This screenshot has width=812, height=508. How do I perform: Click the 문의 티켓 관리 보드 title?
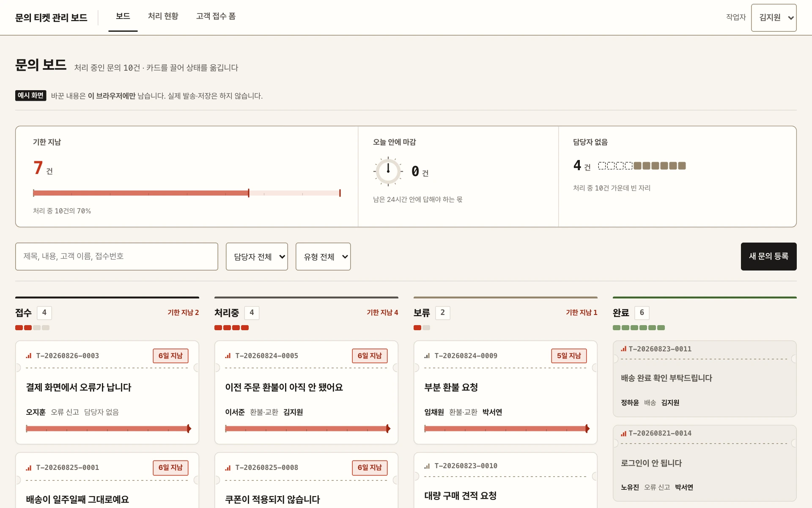pyautogui.click(x=51, y=18)
